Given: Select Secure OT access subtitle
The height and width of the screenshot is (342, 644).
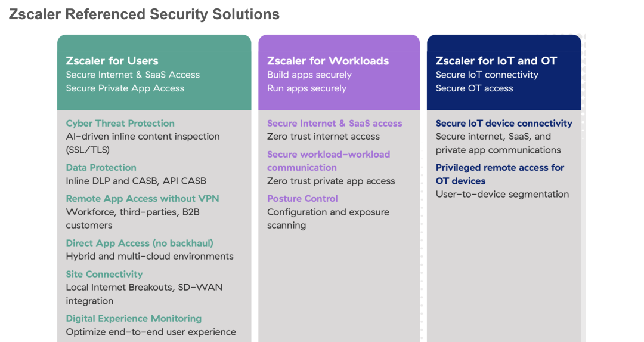Looking at the screenshot, I should [474, 88].
